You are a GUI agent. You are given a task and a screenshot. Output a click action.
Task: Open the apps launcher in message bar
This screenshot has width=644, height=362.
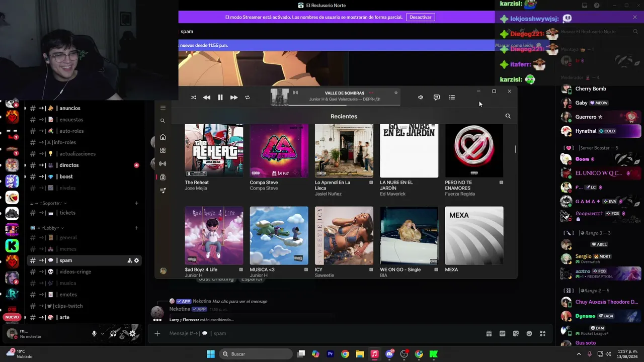(x=542, y=333)
